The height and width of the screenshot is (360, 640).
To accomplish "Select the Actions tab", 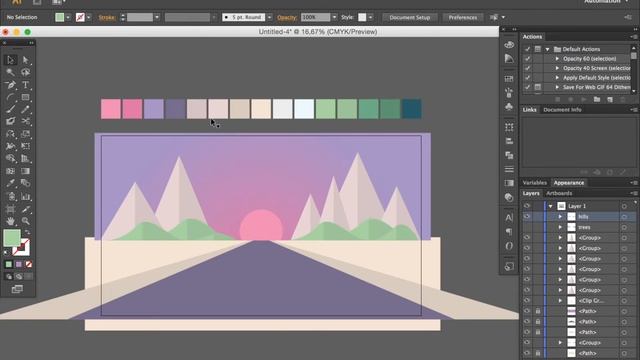I will (532, 37).
